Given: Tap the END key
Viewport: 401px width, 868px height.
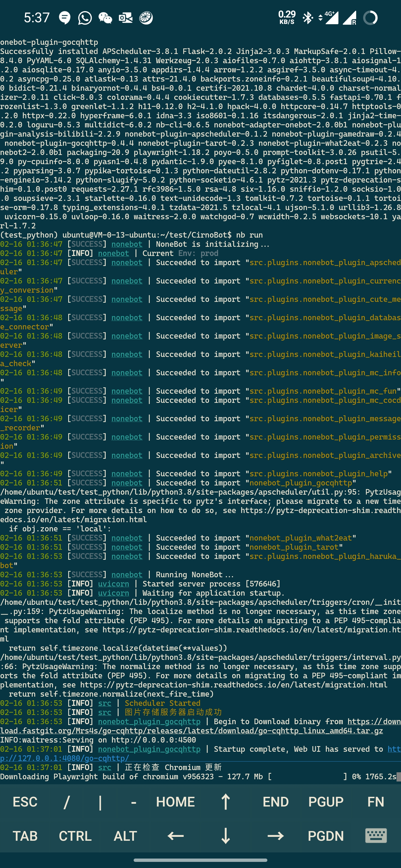Looking at the screenshot, I should [x=275, y=802].
